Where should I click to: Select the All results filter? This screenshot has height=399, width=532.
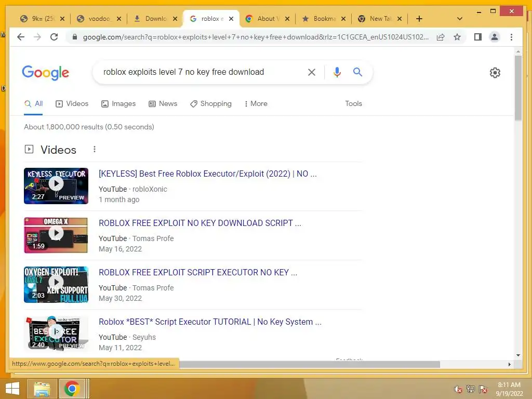33,103
